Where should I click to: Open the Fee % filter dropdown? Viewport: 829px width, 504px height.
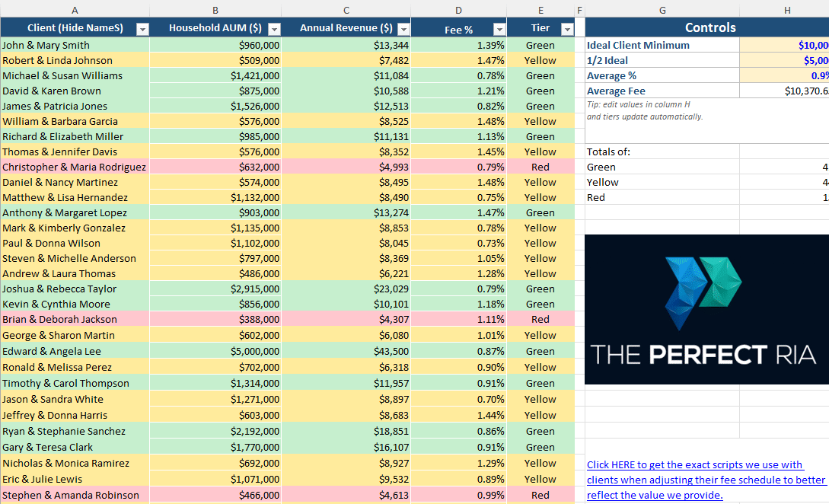(x=499, y=29)
